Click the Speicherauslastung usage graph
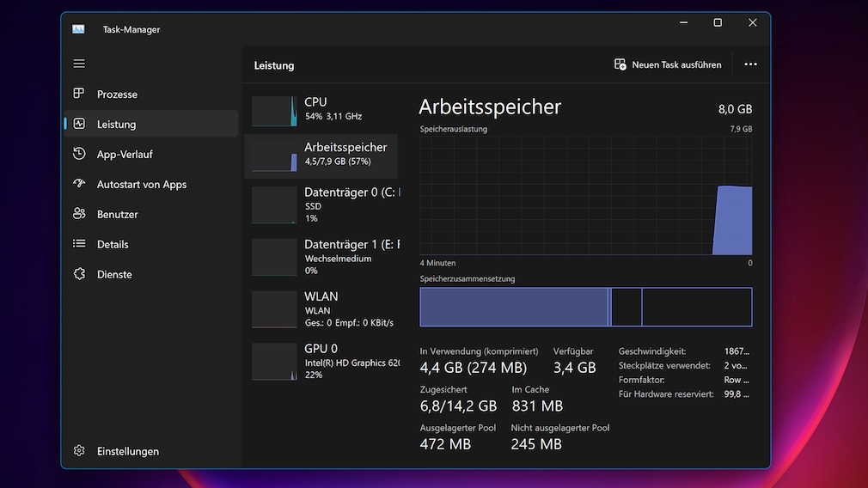 pos(585,195)
